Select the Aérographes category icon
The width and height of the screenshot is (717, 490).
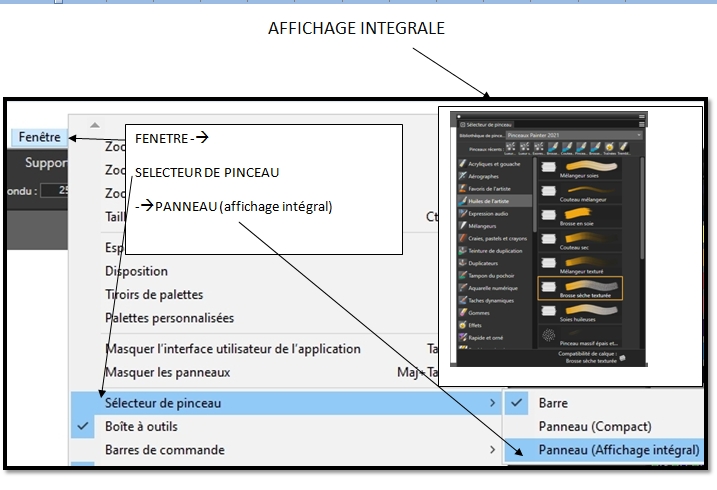coord(463,176)
